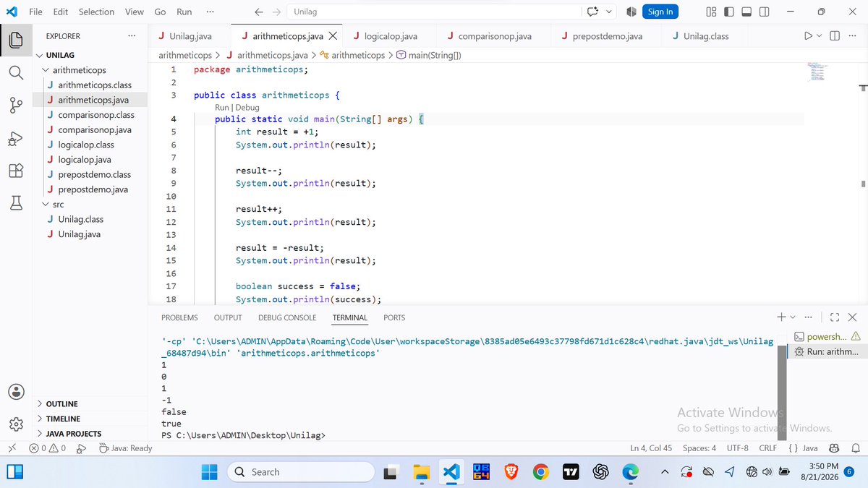Viewport: 868px width, 488px height.
Task: Open the run button dropdown arrow
Action: [x=820, y=36]
